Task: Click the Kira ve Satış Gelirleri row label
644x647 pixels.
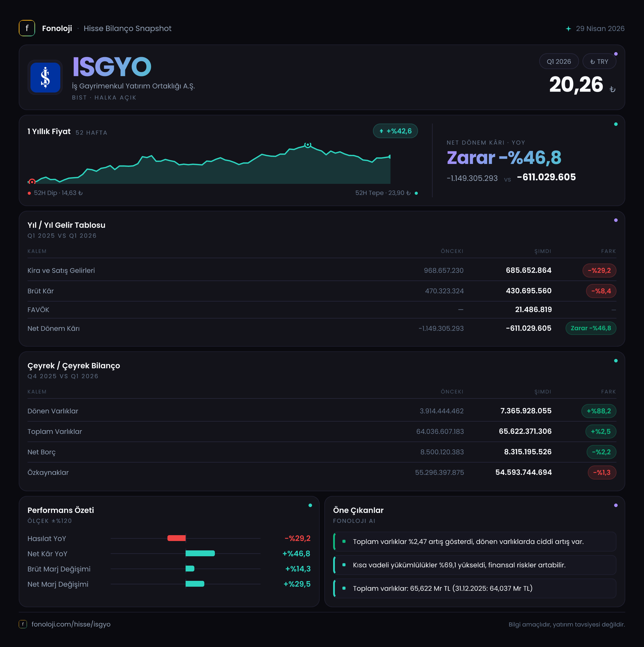Action: point(61,271)
